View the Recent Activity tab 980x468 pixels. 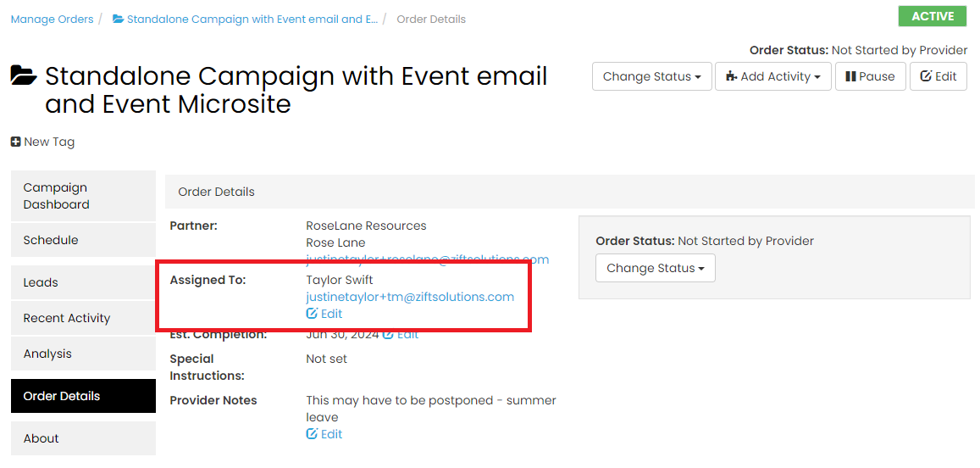point(83,318)
